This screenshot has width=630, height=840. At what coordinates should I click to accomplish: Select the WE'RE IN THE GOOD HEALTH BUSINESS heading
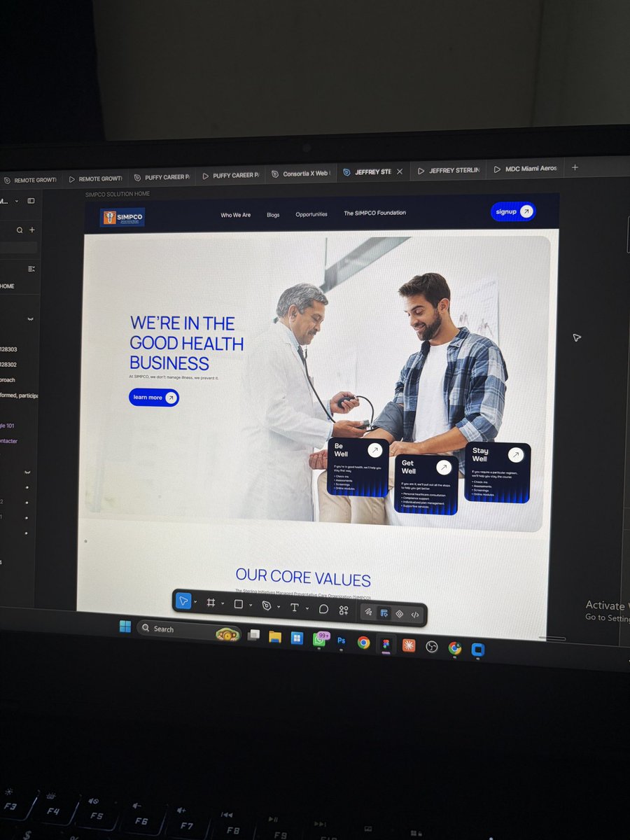[186, 343]
